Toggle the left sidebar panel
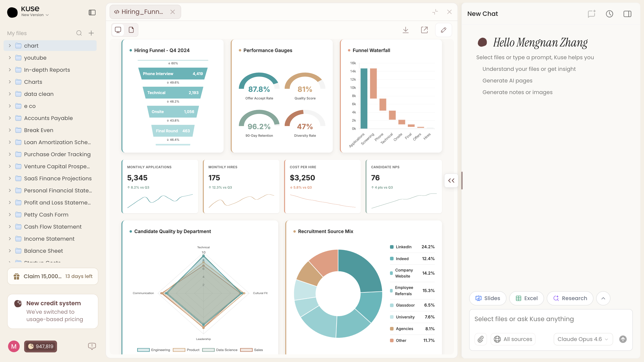 [x=92, y=13]
